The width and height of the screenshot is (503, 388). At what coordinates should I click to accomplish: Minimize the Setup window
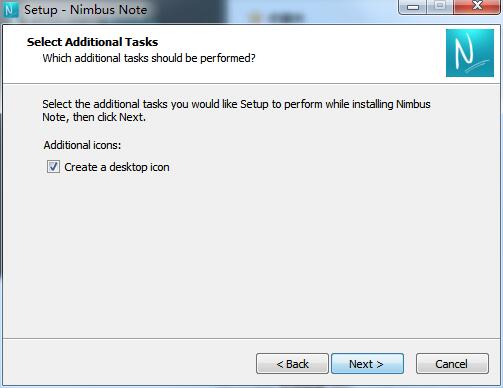tap(413, 7)
